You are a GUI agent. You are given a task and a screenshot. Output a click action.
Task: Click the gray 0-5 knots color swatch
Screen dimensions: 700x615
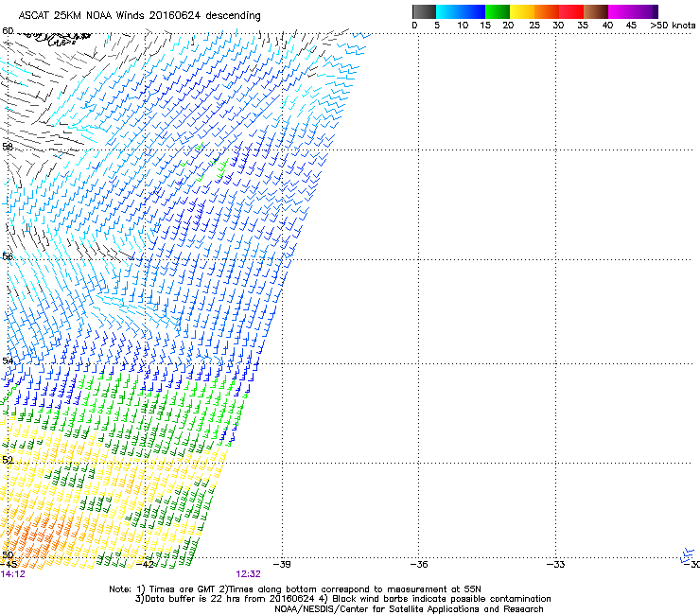click(x=424, y=11)
